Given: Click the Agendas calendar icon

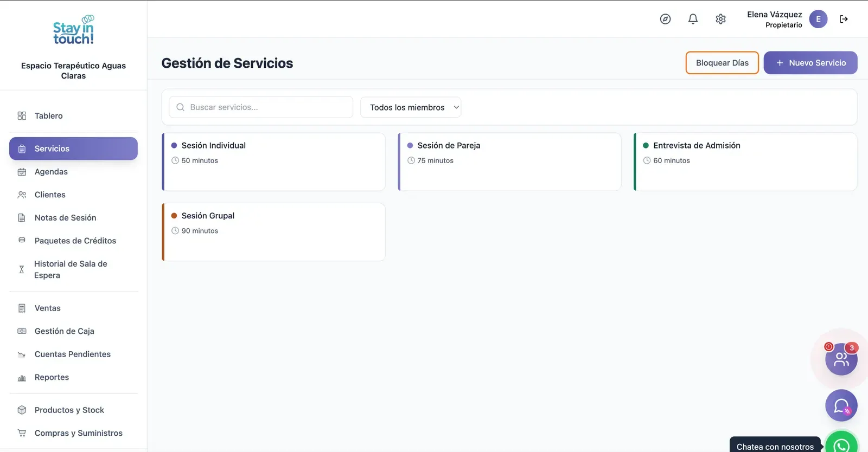Looking at the screenshot, I should pyautogui.click(x=22, y=172).
